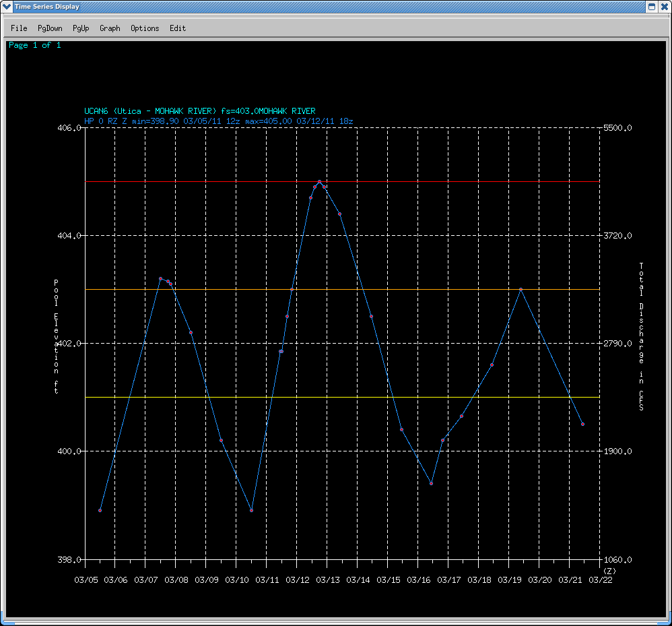
Task: Click the 'Page 1 of 1' label
Action: pos(35,45)
